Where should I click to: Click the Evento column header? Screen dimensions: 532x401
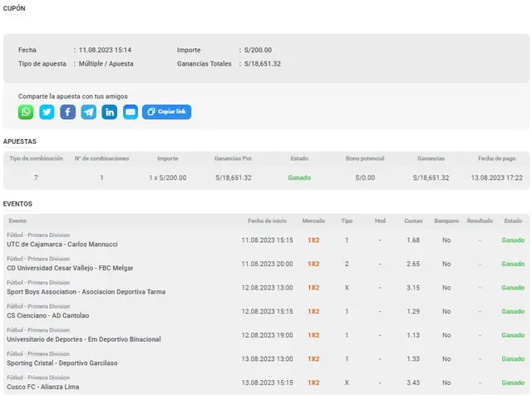[17, 220]
